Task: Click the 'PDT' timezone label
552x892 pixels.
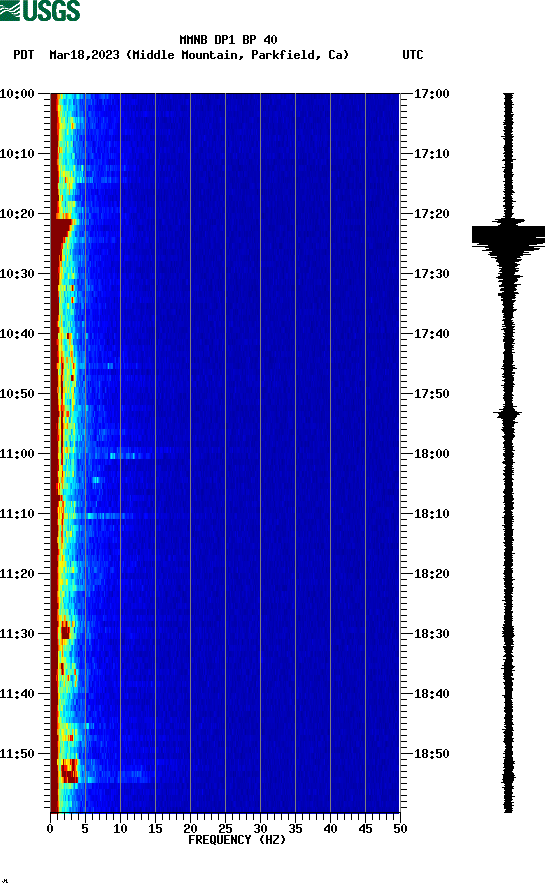Action: point(23,55)
